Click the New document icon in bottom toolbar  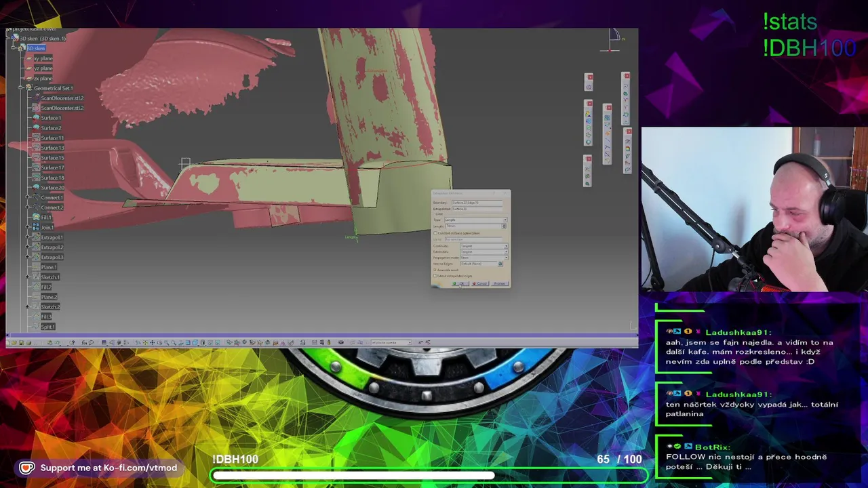tap(7, 342)
